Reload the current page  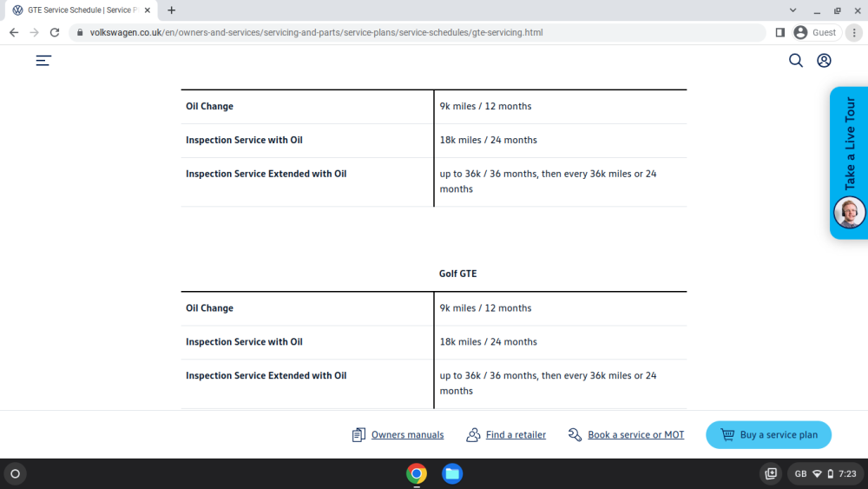[54, 33]
